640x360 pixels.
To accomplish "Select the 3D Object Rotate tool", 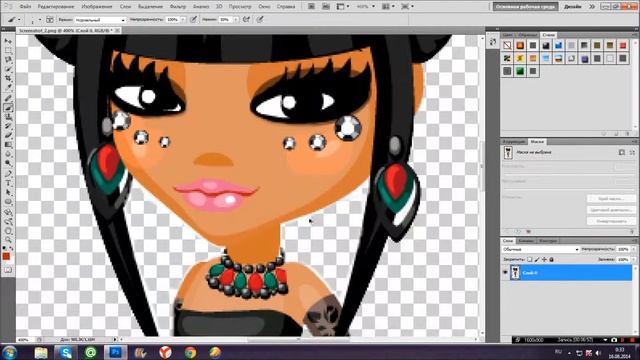I will (x=8, y=213).
